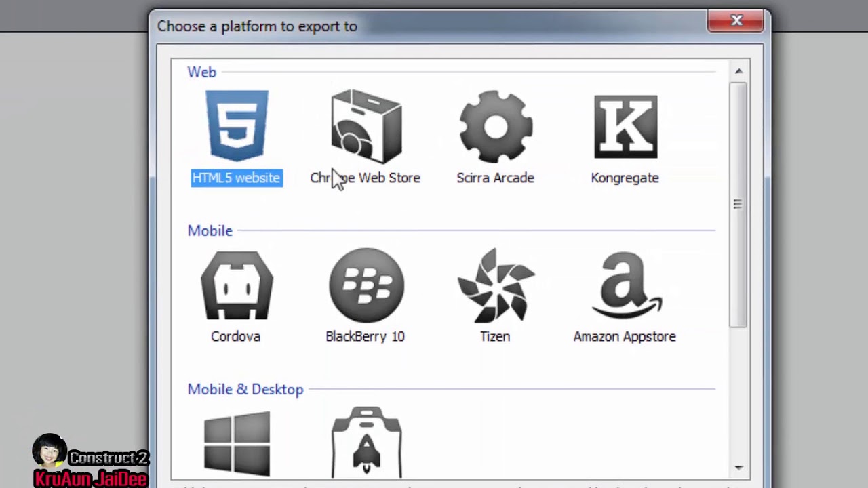Close the export platform dialog
The image size is (868, 488).
click(x=736, y=21)
